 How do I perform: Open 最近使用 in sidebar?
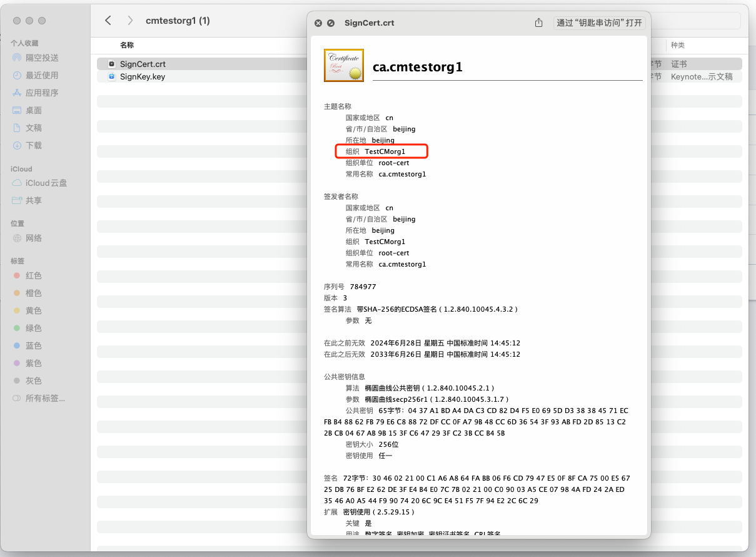tap(42, 75)
